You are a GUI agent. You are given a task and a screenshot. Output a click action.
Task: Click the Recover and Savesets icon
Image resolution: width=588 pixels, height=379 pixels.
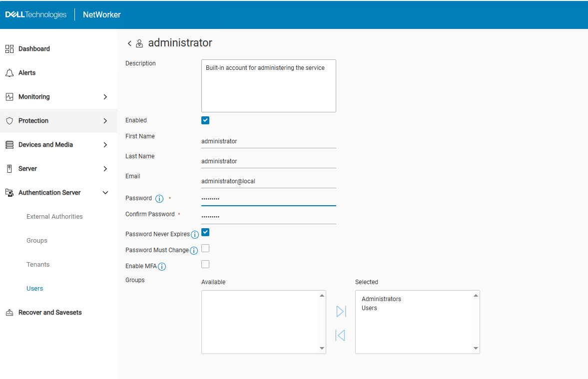coord(10,312)
